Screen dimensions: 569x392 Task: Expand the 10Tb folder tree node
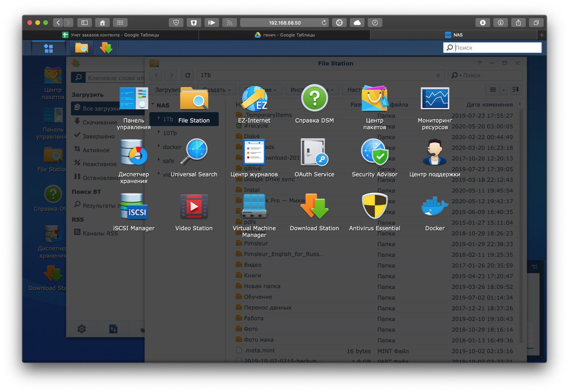pyautogui.click(x=159, y=132)
